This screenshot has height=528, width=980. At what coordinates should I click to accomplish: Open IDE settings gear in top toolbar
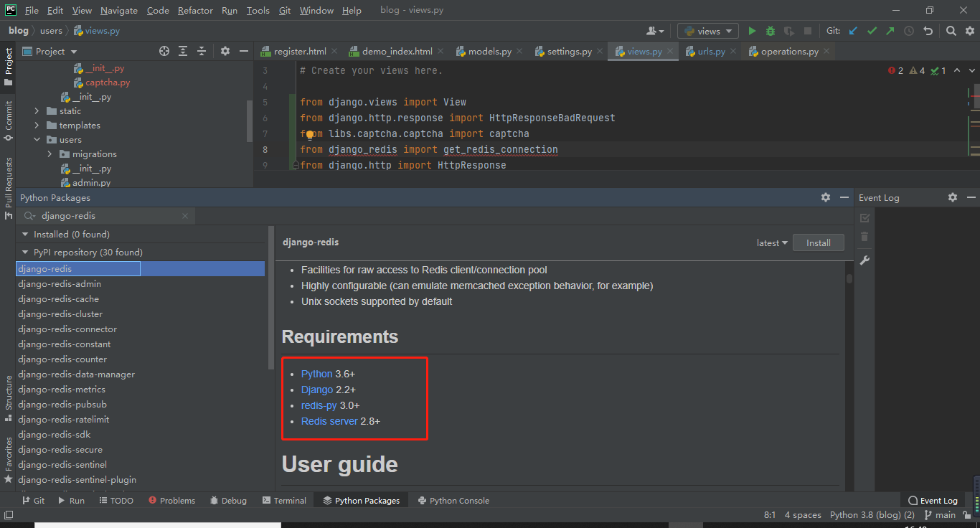click(x=969, y=31)
